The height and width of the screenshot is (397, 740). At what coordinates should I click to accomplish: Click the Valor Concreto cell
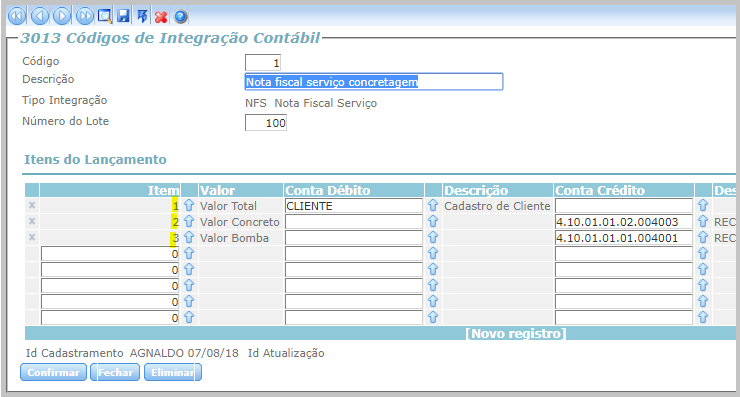click(x=240, y=222)
